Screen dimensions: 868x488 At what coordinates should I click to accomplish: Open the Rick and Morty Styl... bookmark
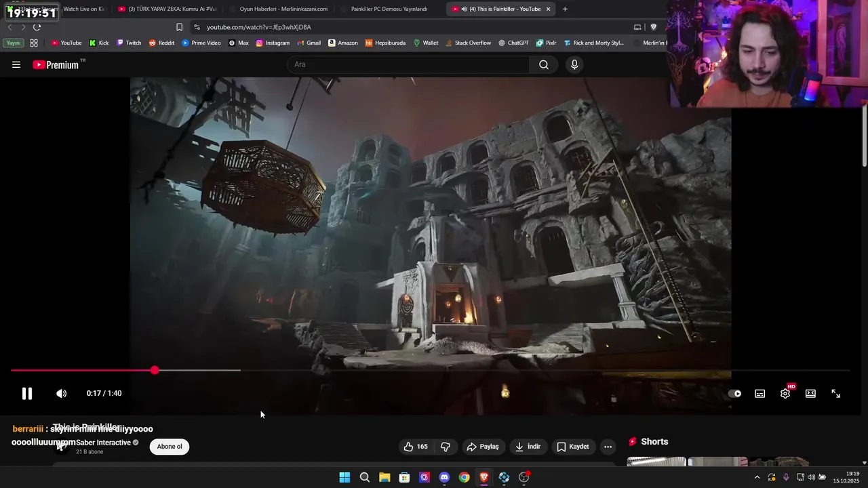(593, 43)
